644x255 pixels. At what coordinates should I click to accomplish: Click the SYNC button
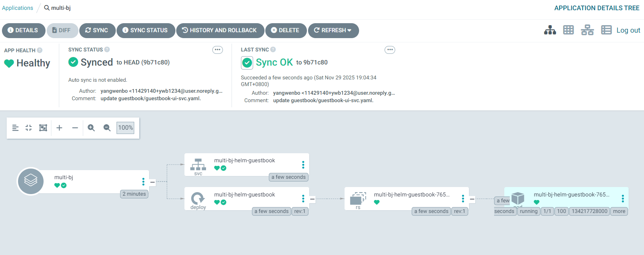(97, 30)
